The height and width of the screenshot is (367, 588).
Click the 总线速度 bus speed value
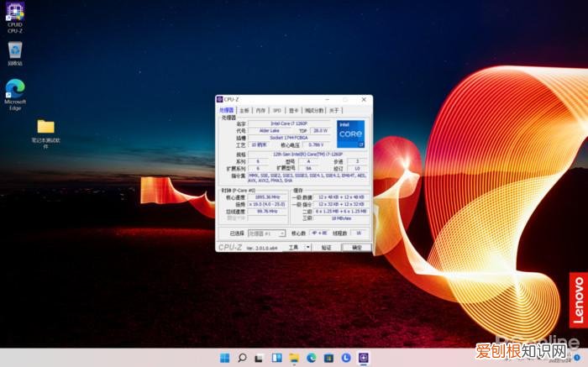pos(268,212)
